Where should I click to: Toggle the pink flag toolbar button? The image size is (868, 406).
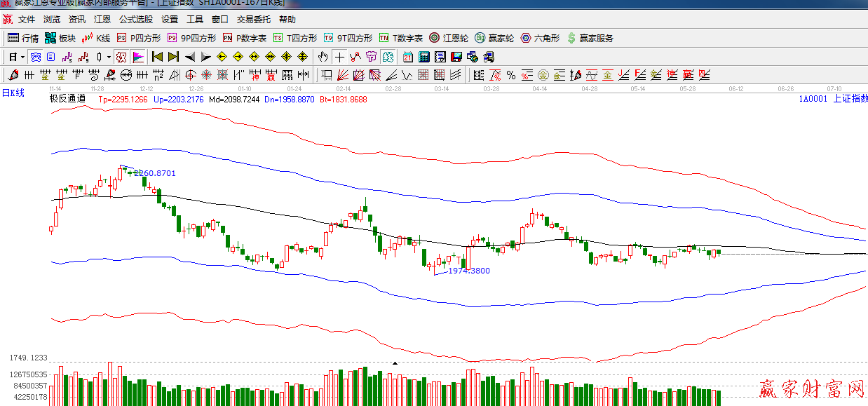[138, 57]
